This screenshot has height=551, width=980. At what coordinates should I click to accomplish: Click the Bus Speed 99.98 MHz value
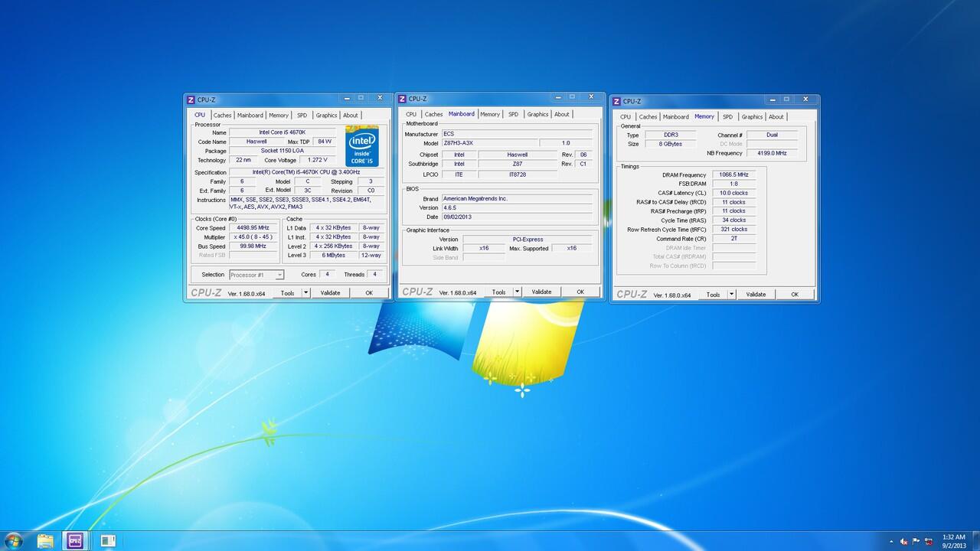[253, 246]
